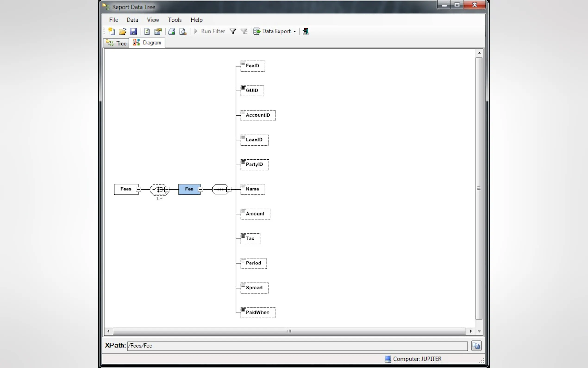588x368 pixels.
Task: Click the Print icon
Action: point(172,31)
